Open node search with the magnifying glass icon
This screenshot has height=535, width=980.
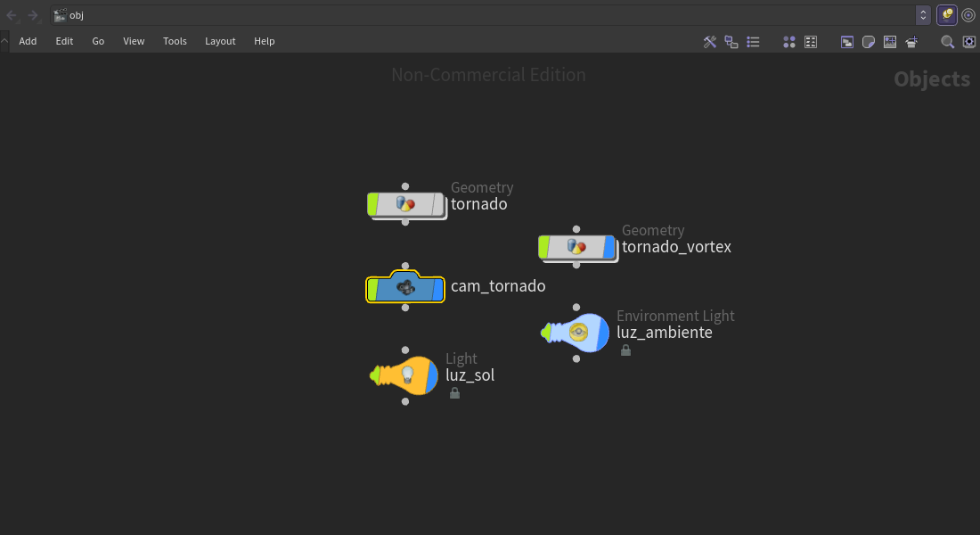[948, 42]
